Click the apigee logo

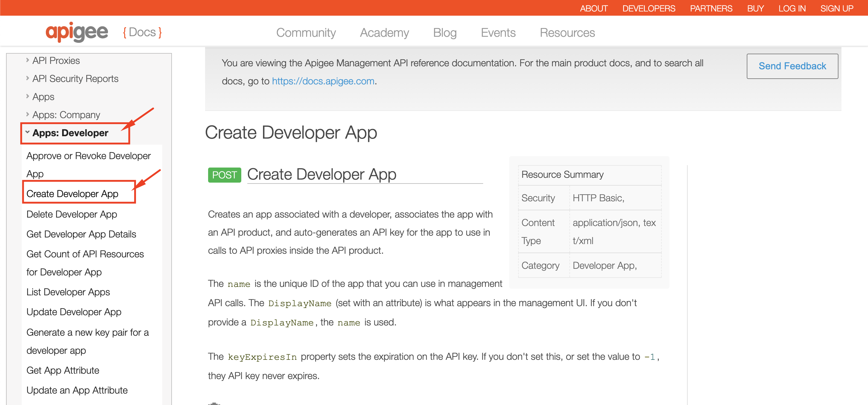point(77,32)
